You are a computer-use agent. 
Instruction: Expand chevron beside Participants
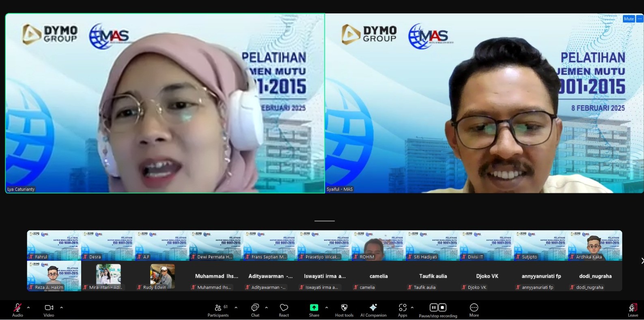click(x=236, y=307)
